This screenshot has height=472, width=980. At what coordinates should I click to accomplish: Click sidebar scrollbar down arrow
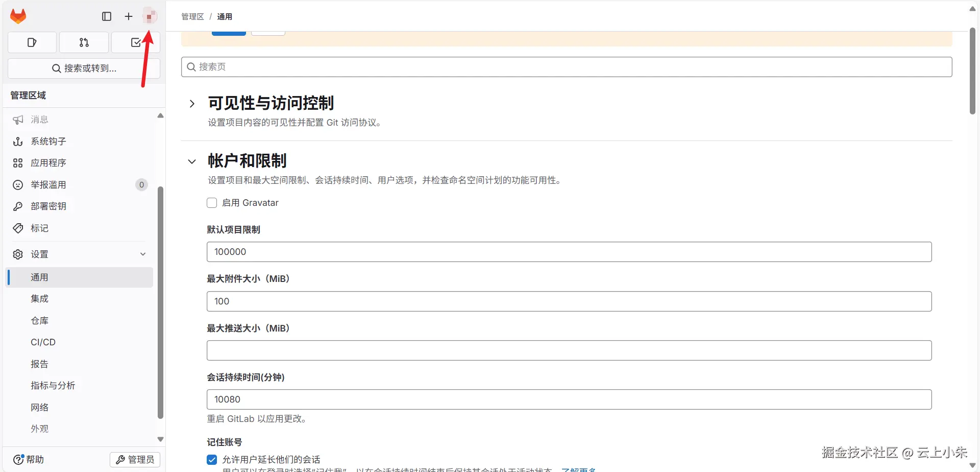[x=160, y=439]
